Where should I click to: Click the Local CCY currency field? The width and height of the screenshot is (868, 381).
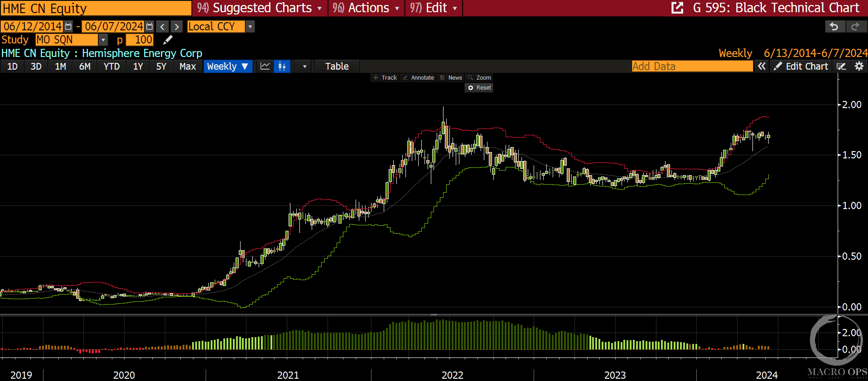tap(216, 27)
